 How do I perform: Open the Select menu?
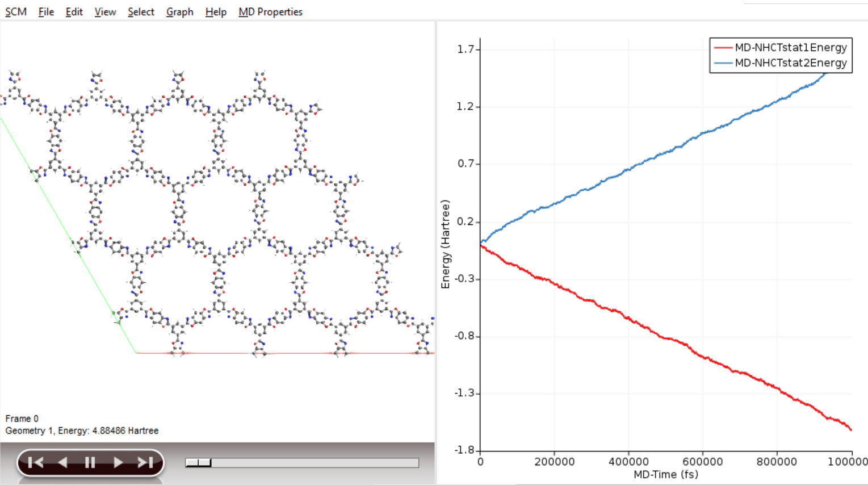click(141, 12)
